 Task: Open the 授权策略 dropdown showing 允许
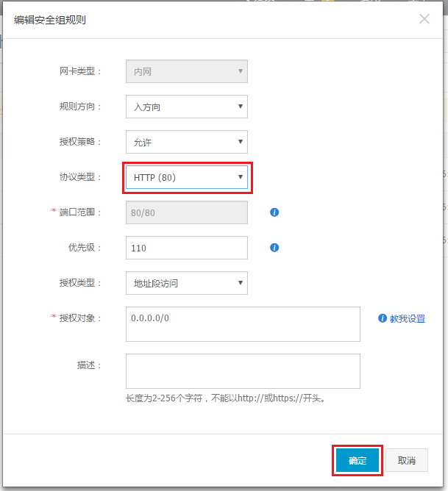(187, 142)
